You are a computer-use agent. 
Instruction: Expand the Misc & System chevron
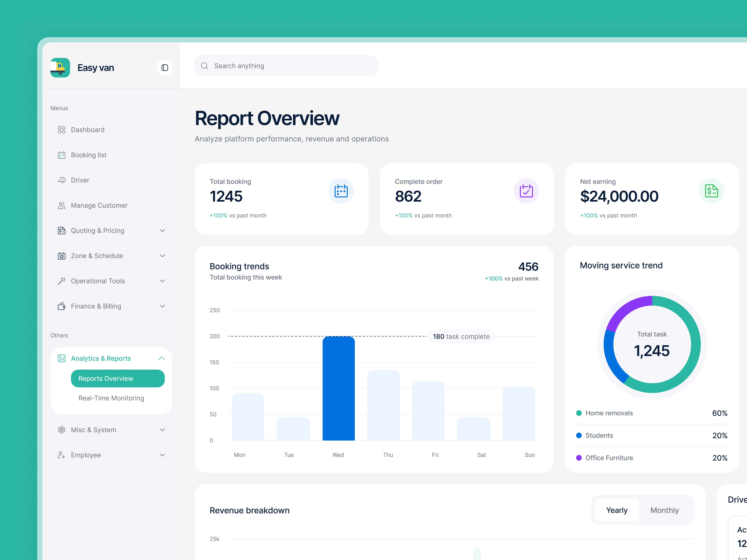162,430
